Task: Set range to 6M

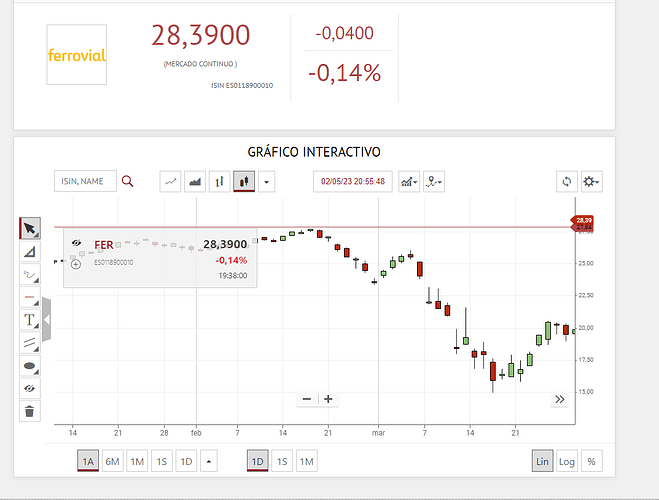Action: click(x=113, y=461)
